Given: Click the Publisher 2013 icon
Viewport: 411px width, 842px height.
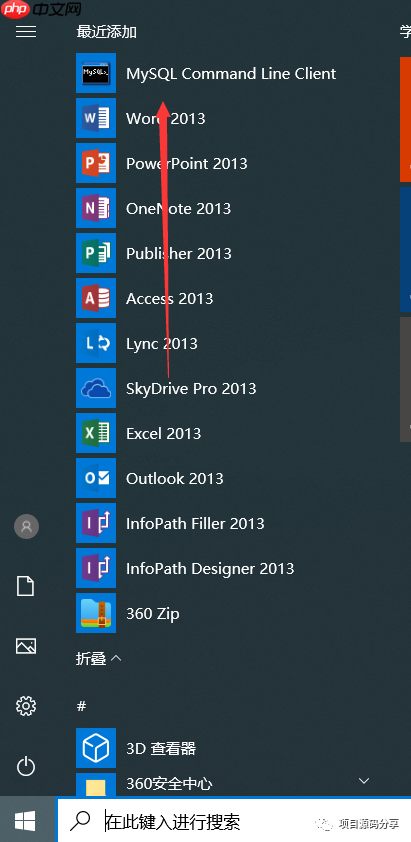Looking at the screenshot, I should pyautogui.click(x=96, y=253).
